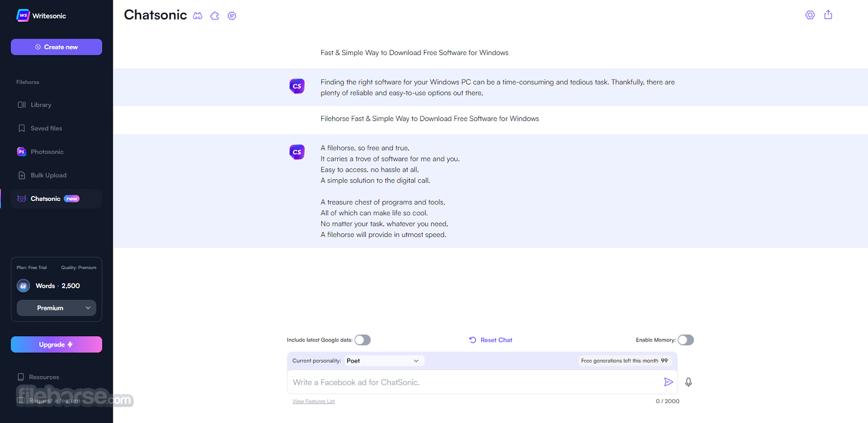Click the gear badge icon next to the puzzle icon

[232, 16]
